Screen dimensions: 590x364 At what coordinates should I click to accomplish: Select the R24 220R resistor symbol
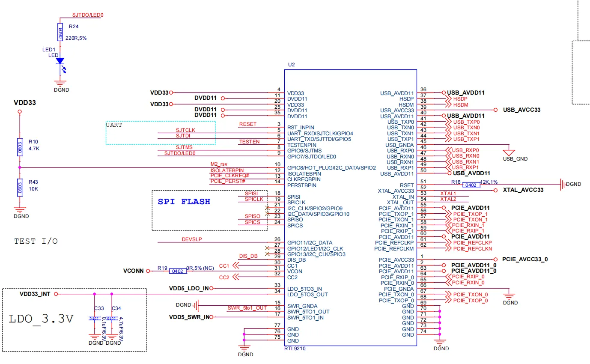point(60,32)
